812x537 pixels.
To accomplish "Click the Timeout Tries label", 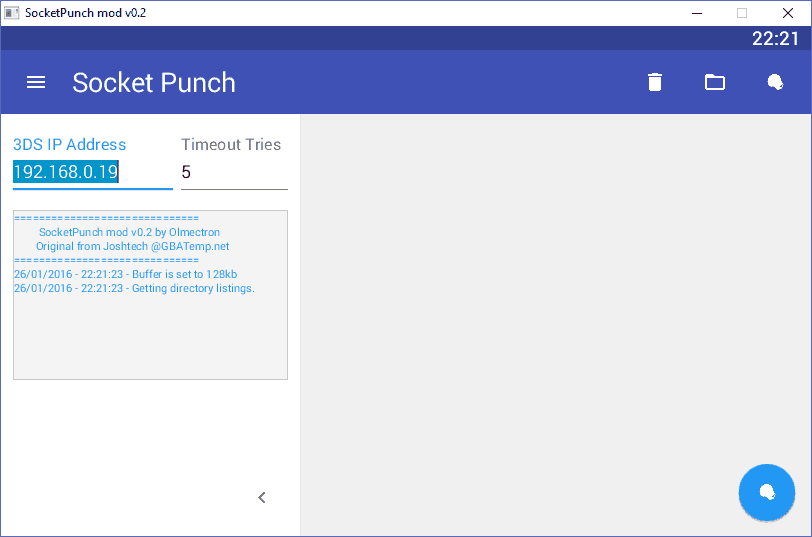I will coord(231,144).
